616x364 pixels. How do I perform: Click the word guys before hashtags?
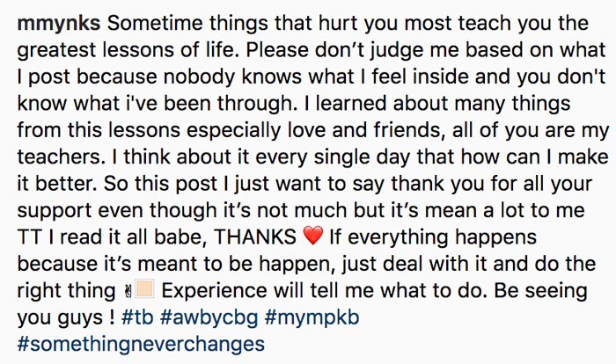click(80, 318)
